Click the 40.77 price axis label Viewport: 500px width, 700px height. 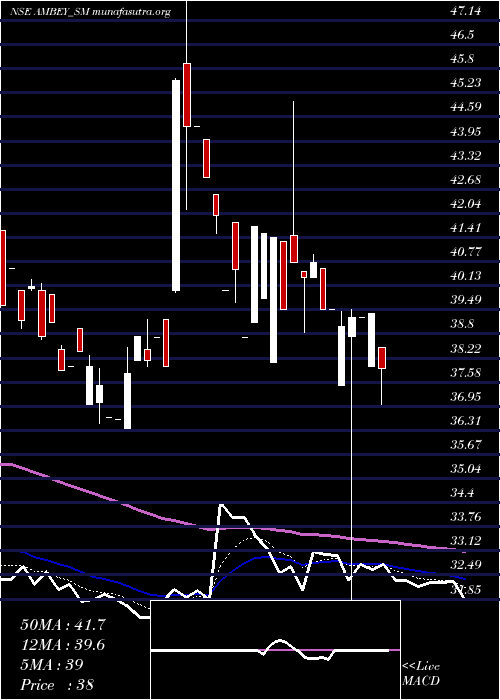pos(465,252)
